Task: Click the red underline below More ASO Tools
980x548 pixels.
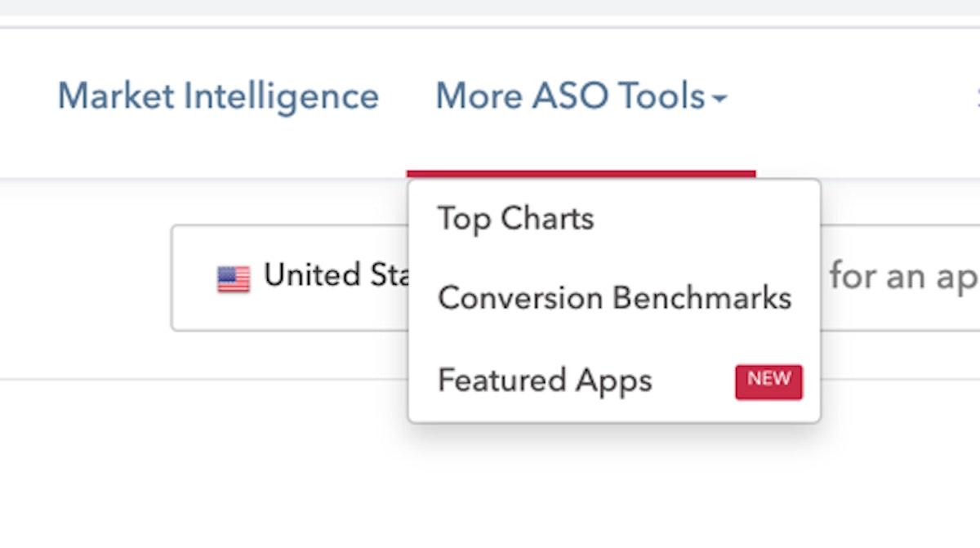Action: [580, 173]
